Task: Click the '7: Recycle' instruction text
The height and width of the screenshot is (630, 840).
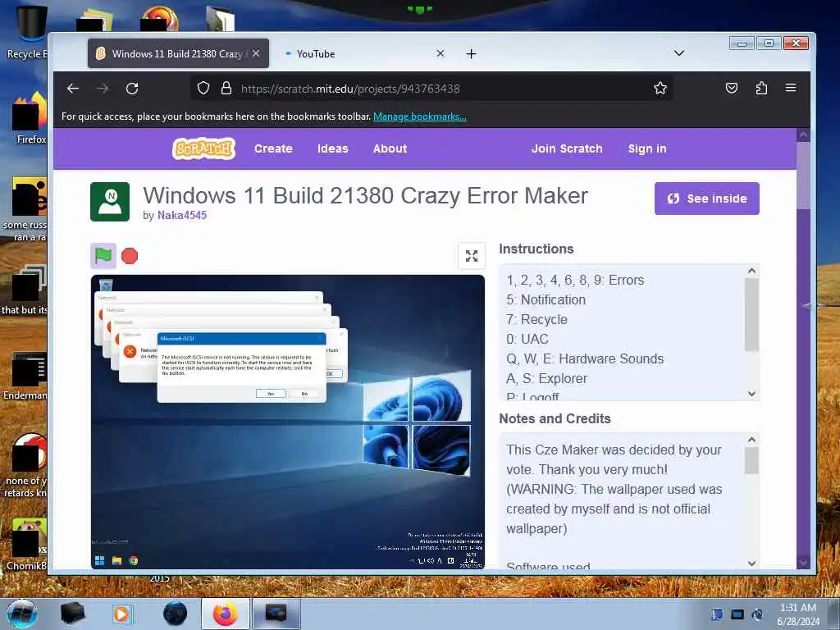Action: (536, 319)
